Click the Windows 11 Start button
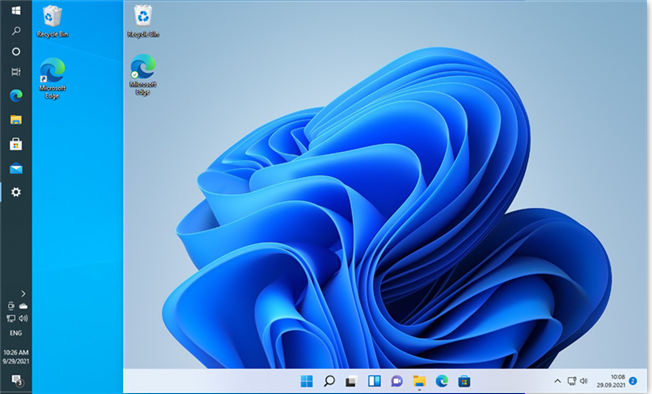Image resolution: width=652 pixels, height=394 pixels. pyautogui.click(x=306, y=381)
